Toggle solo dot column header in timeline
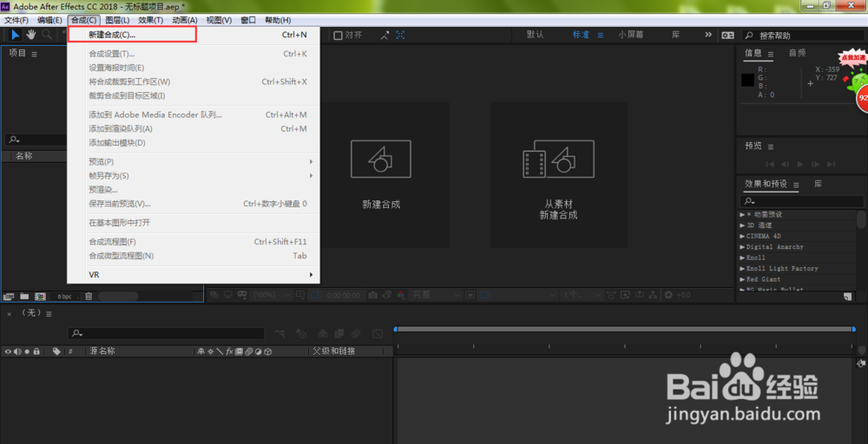This screenshot has height=444, width=868. click(27, 351)
